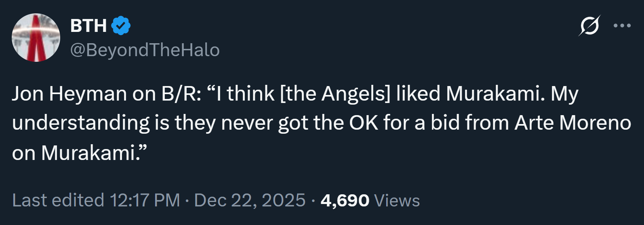Click the 12:17 PM timestamp

(x=145, y=200)
